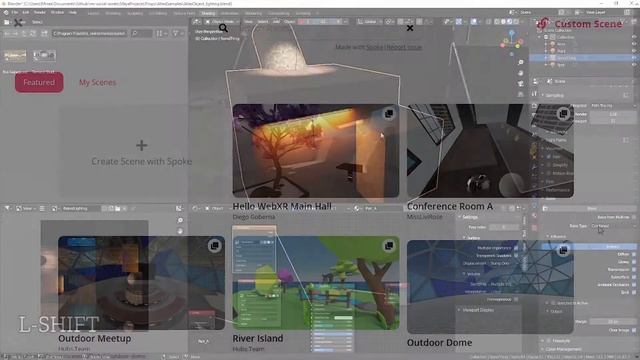Open the Global orientation dropdown
The width and height of the screenshot is (640, 360).
tap(369, 22)
